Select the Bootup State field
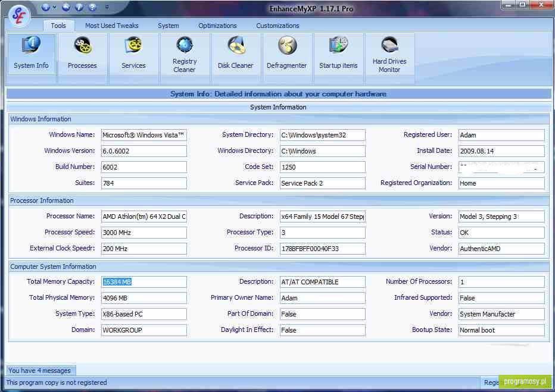Screen dimensions: 555x392 pyautogui.click(x=501, y=330)
